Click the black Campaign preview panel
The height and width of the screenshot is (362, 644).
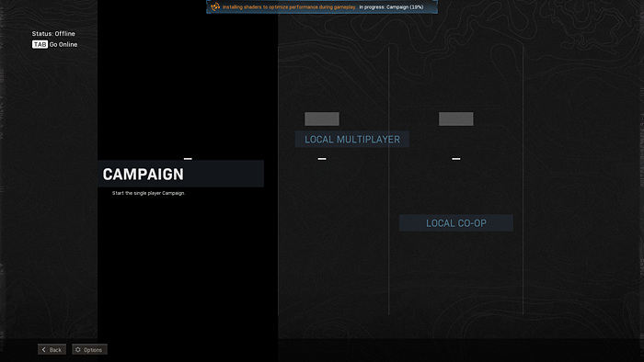click(188, 169)
